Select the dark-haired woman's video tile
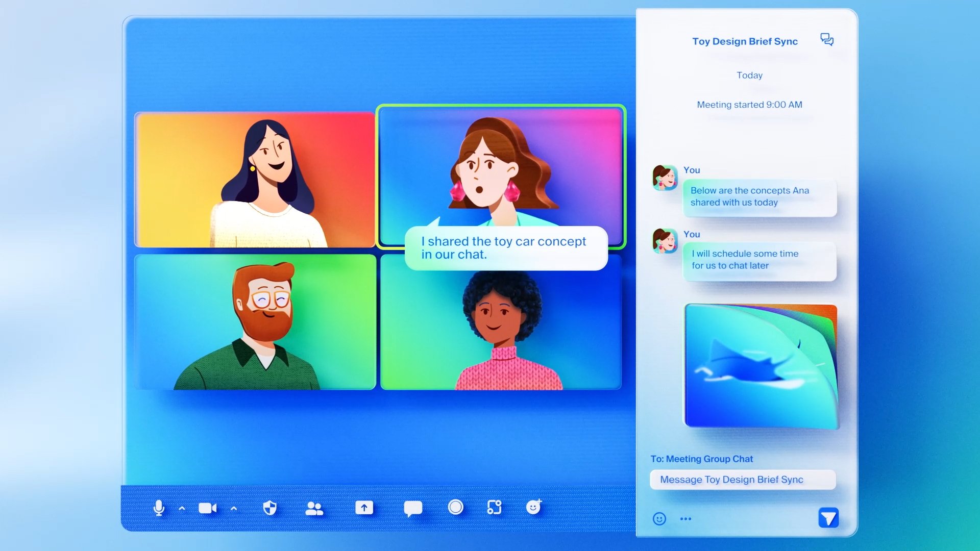This screenshot has height=551, width=980. click(x=255, y=180)
